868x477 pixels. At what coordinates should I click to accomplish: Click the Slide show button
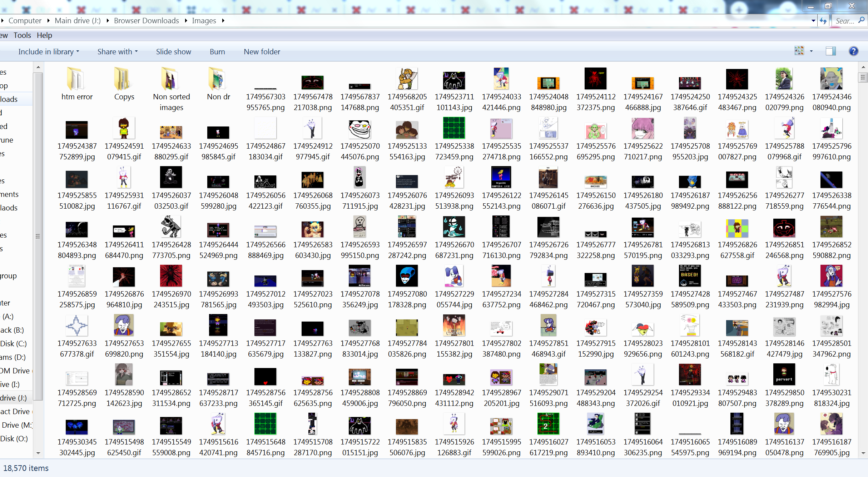(174, 52)
